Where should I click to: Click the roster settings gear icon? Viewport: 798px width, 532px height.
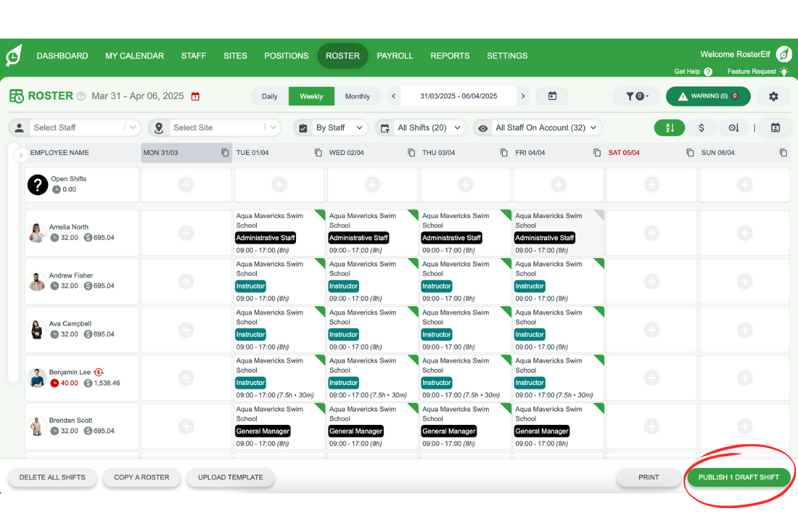(x=773, y=96)
